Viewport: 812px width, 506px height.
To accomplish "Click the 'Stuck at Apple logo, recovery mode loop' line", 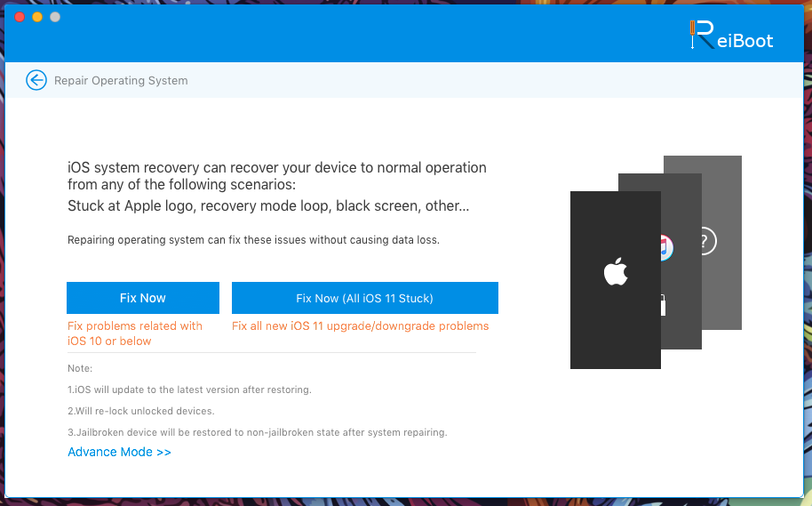I will [x=268, y=206].
